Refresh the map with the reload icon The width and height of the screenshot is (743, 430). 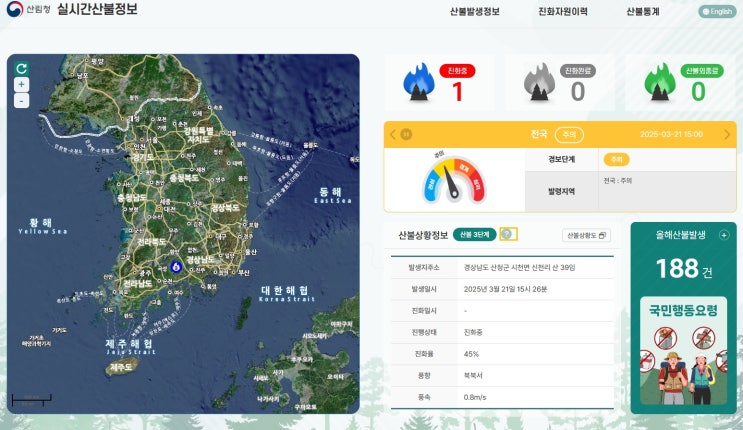coord(21,69)
